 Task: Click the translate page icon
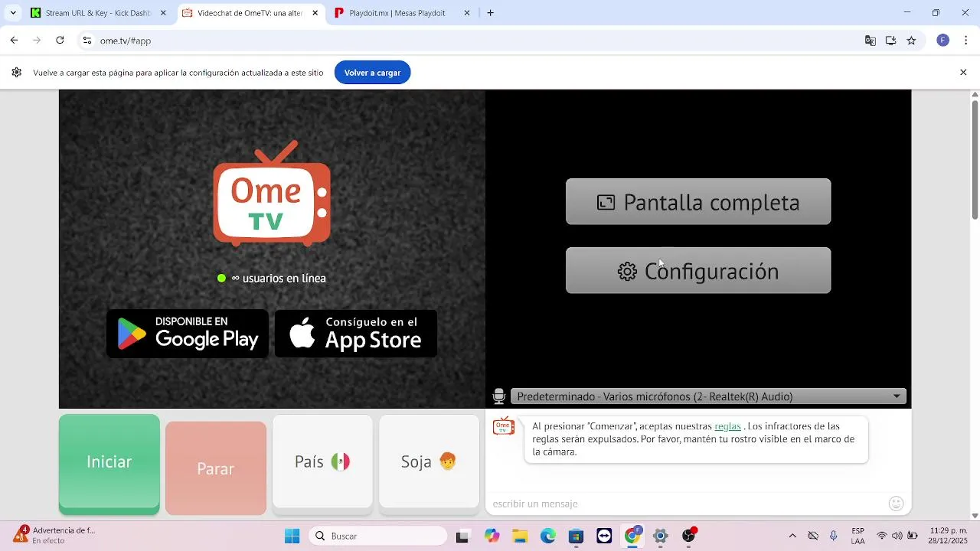click(871, 41)
